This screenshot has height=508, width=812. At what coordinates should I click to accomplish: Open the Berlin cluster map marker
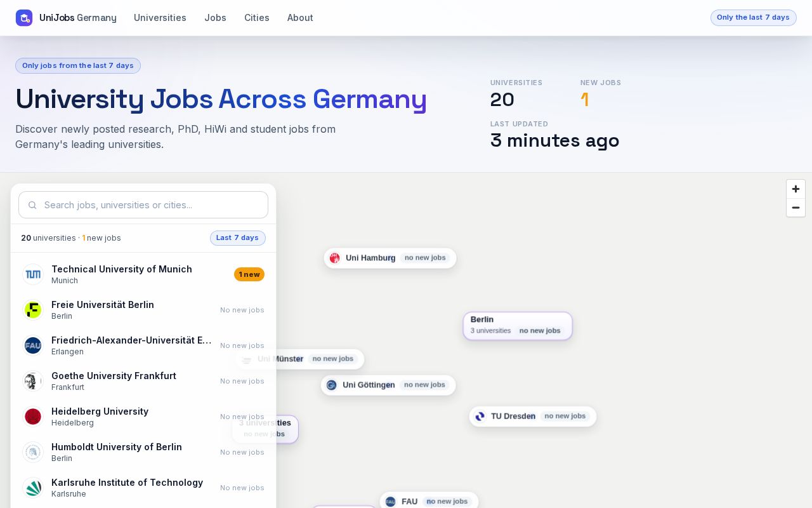(x=518, y=326)
